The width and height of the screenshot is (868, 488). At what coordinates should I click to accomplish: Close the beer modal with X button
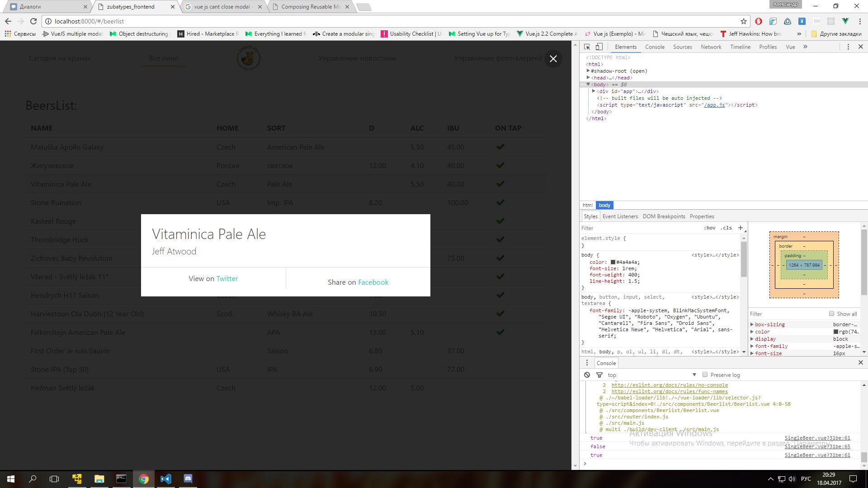553,59
